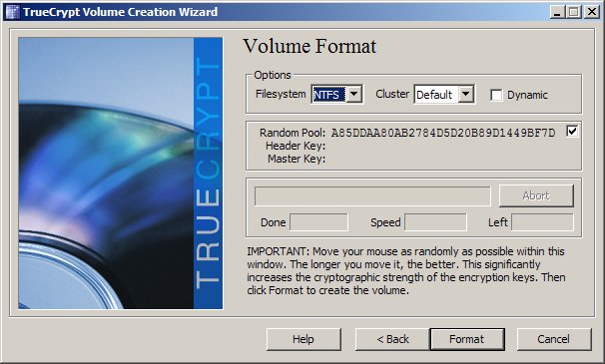
Task: Click the Header Key label
Action: pos(296,146)
